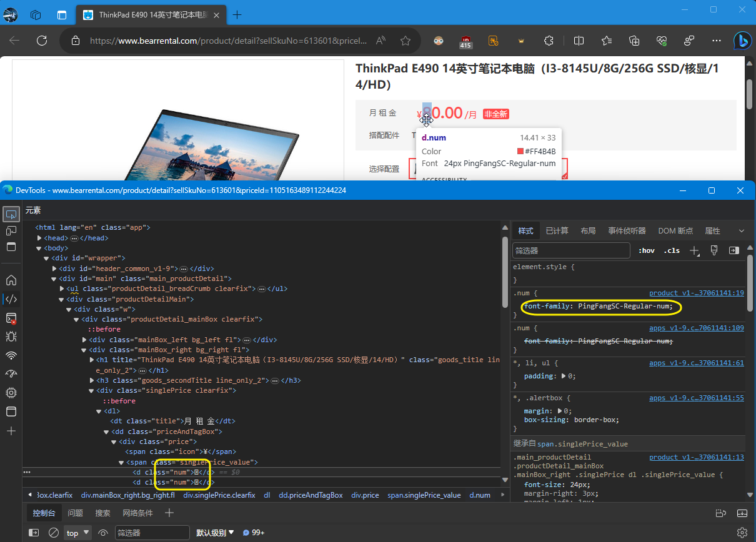Select the 网络条件 drawer tab
The height and width of the screenshot is (542, 756).
click(x=137, y=513)
